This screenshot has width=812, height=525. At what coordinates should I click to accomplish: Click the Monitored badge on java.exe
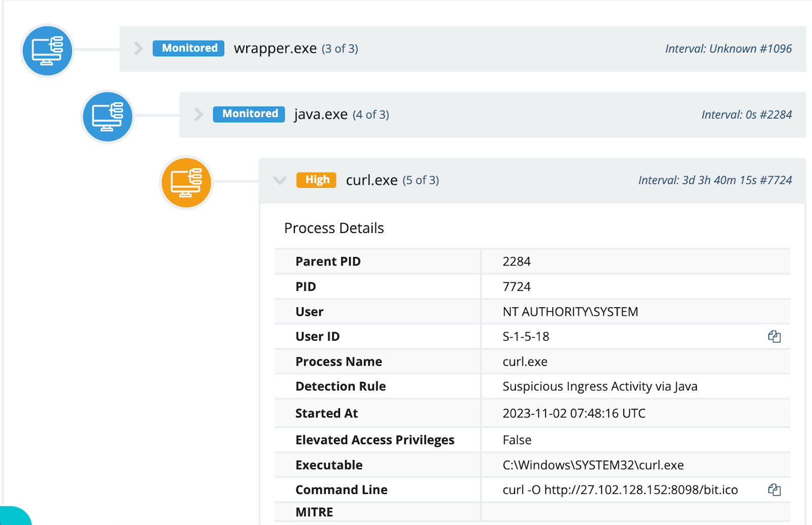pyautogui.click(x=248, y=114)
